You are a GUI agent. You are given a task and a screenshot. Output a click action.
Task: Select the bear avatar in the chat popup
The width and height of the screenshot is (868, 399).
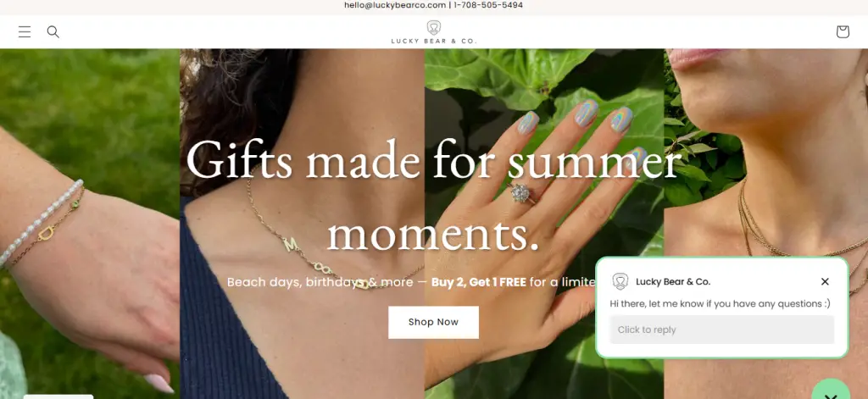(620, 282)
